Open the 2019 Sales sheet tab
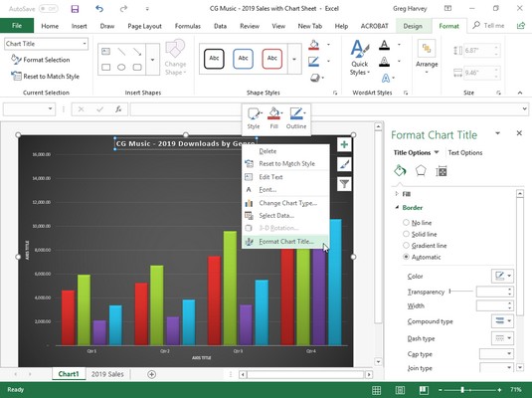The image size is (532, 398). (107, 374)
